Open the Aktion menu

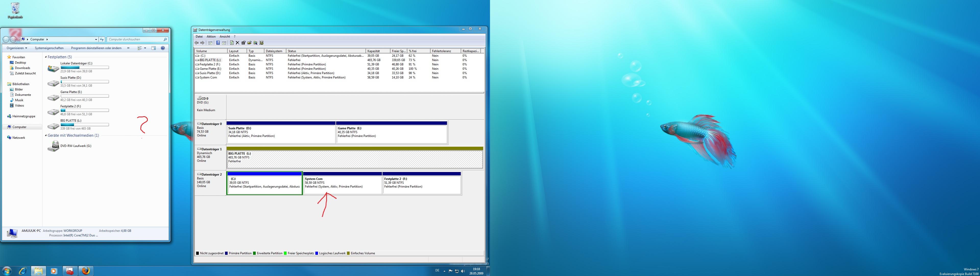pyautogui.click(x=211, y=37)
